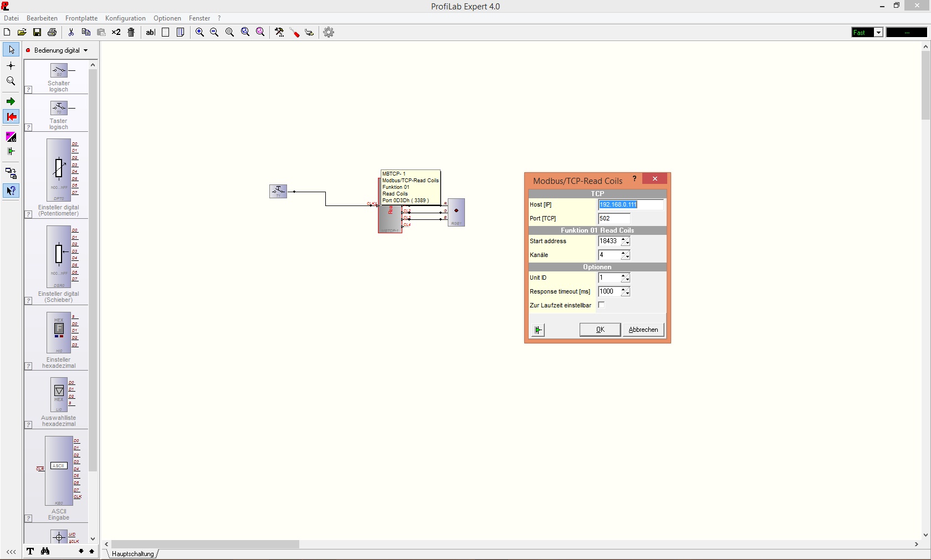Open the 'Fast' speed dropdown
This screenshot has height=560, width=931.
878,33
